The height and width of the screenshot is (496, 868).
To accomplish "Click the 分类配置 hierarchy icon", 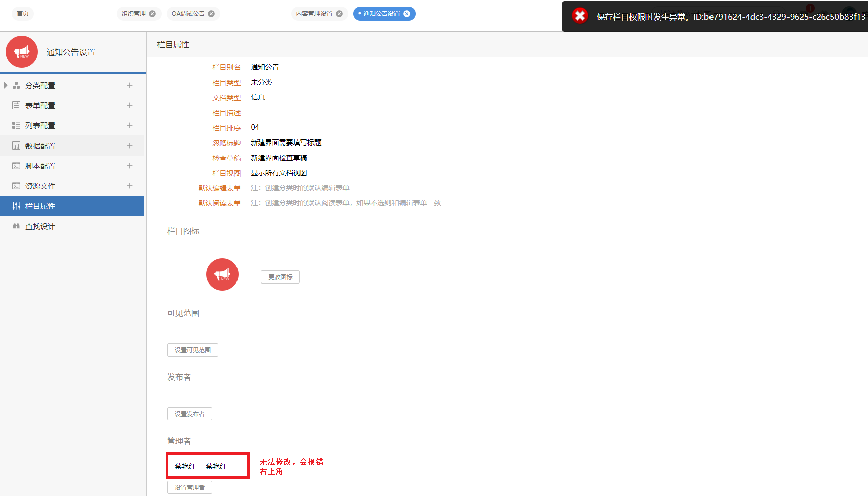I will point(16,85).
